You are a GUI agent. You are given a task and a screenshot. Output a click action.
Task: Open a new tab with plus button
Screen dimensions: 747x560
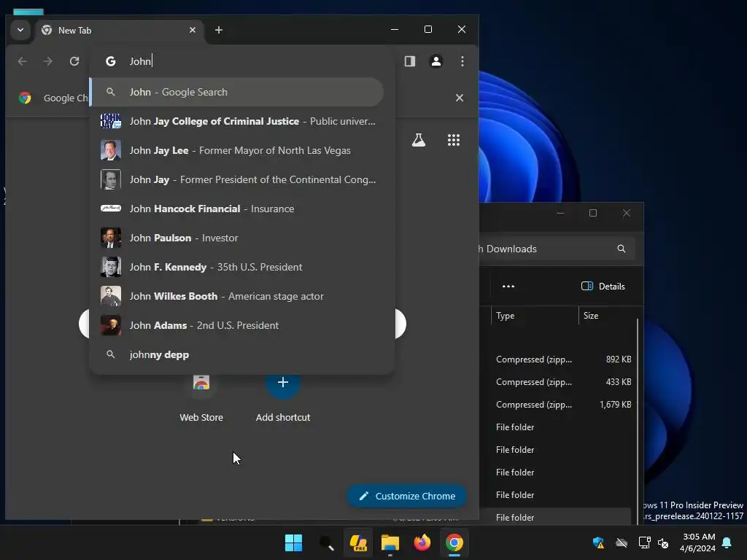pyautogui.click(x=219, y=30)
